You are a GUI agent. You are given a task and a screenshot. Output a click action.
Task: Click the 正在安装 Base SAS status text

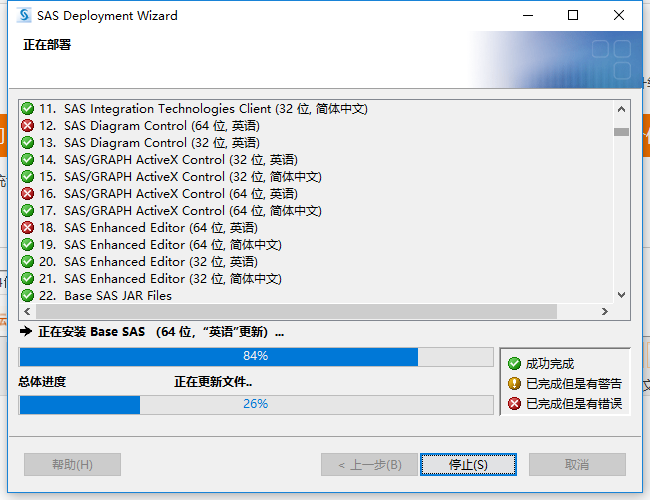pyautogui.click(x=161, y=332)
